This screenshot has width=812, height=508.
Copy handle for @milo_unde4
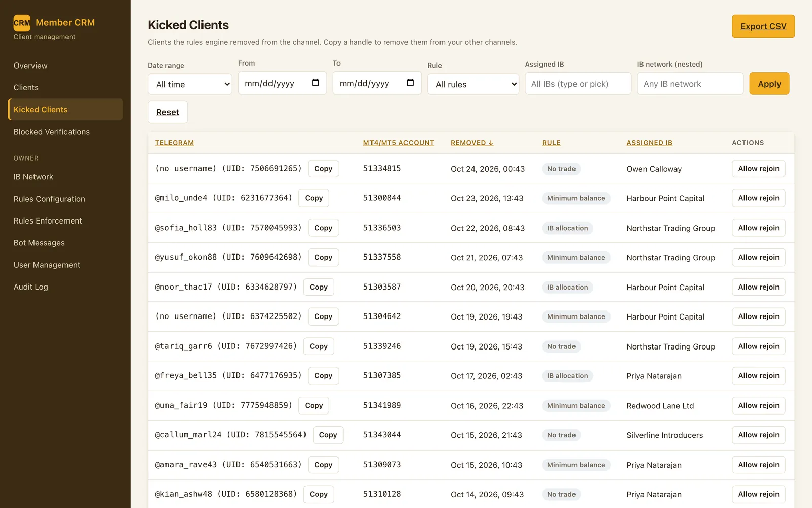pos(314,198)
